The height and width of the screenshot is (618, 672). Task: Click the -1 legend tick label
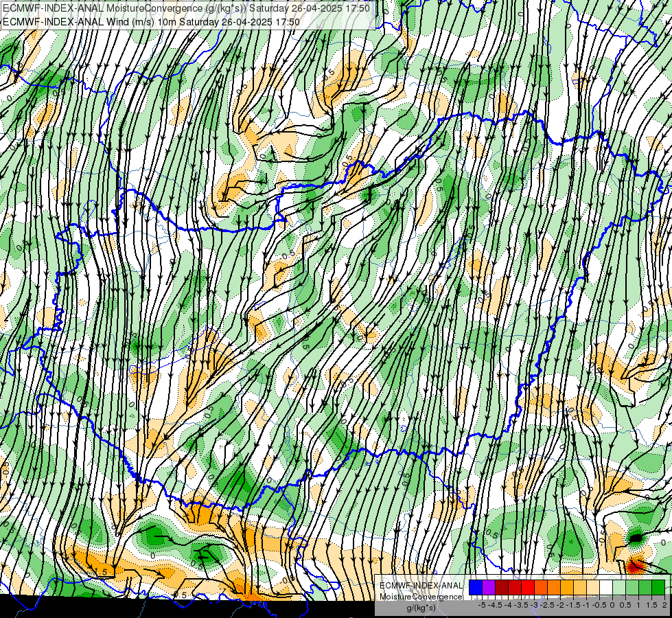[x=586, y=605]
